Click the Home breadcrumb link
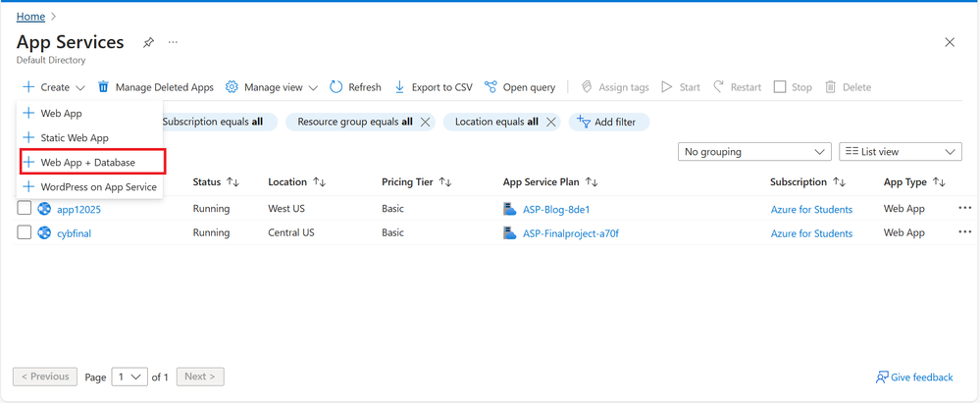The width and height of the screenshot is (980, 403). point(30,17)
